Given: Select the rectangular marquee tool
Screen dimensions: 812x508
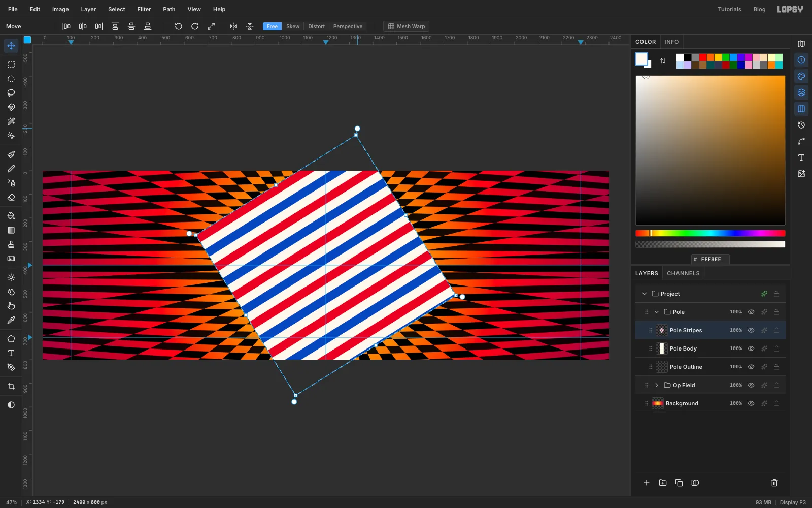Looking at the screenshot, I should tap(11, 65).
